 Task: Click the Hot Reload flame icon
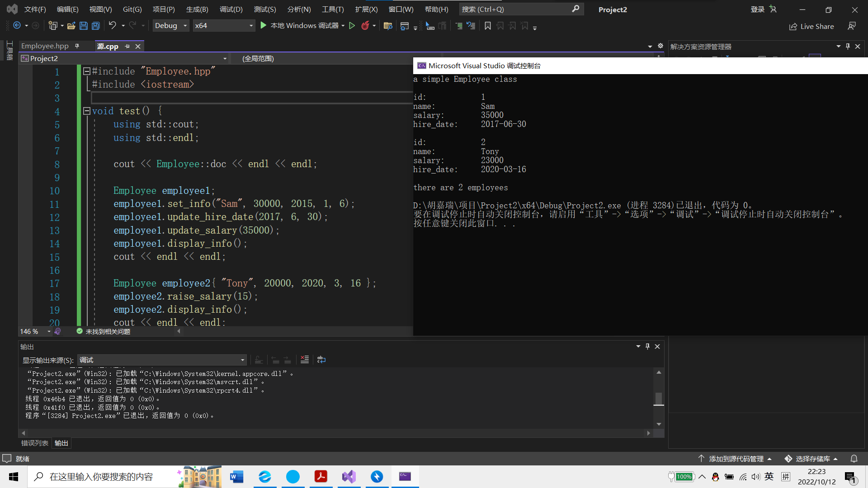365,26
